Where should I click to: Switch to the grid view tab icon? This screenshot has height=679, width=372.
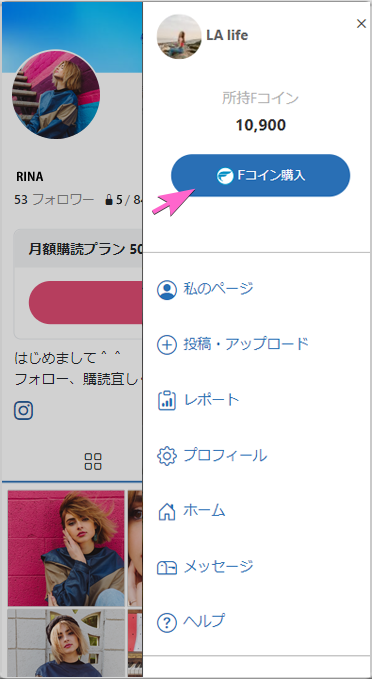(x=93, y=462)
